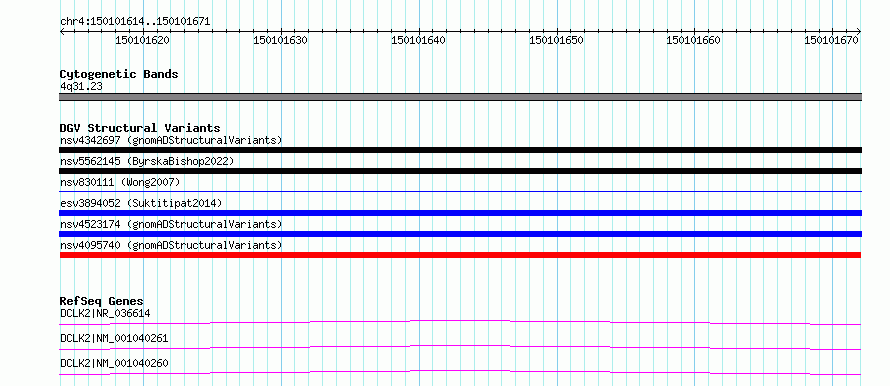890x386 pixels.
Task: Select nsv5562145 (ByrskaBishop2022) label
Action: [x=147, y=161]
